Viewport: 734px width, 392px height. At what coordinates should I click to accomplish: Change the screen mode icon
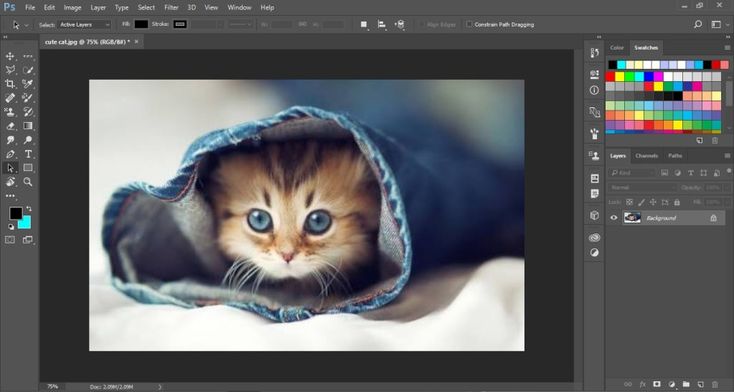point(28,240)
